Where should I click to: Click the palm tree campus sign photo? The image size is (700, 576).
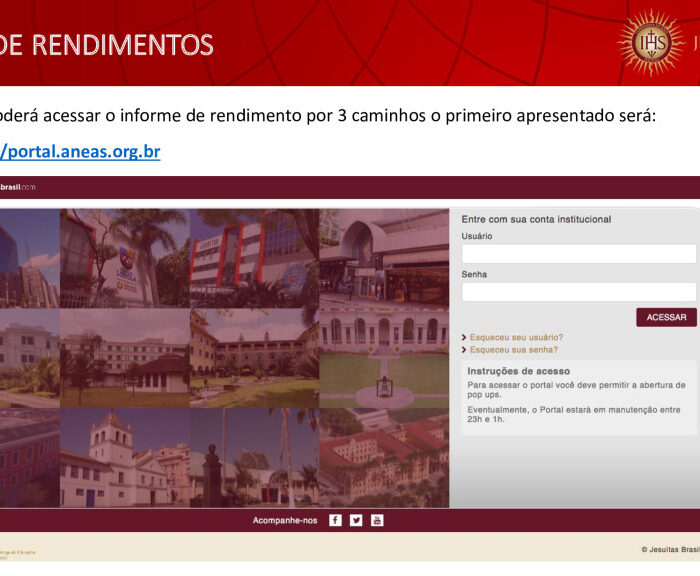tap(124, 257)
